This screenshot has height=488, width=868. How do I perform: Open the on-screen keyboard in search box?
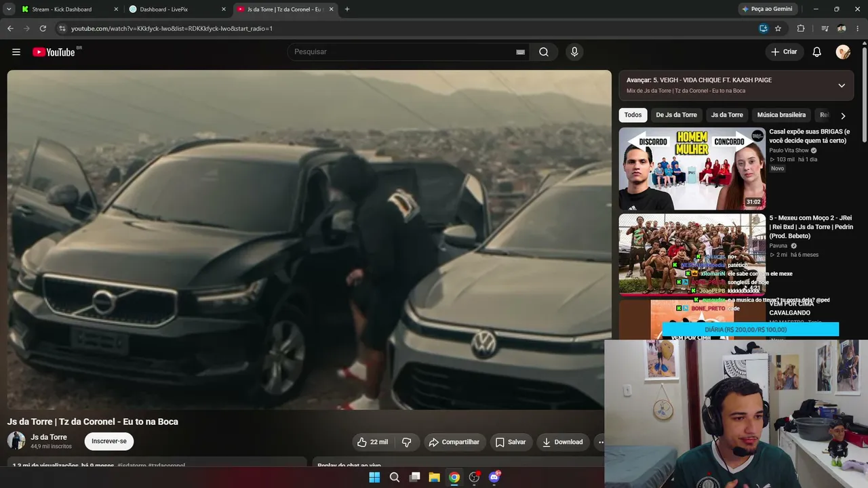[x=520, y=52]
